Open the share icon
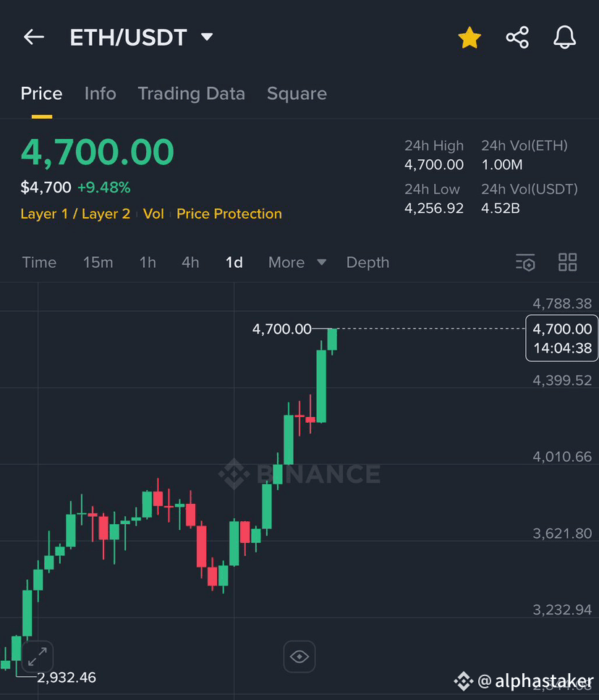 517,38
